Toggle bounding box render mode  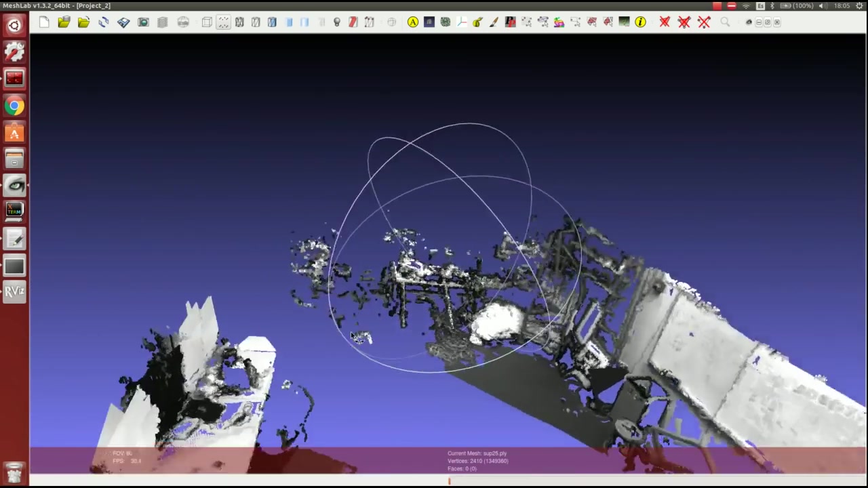click(207, 22)
